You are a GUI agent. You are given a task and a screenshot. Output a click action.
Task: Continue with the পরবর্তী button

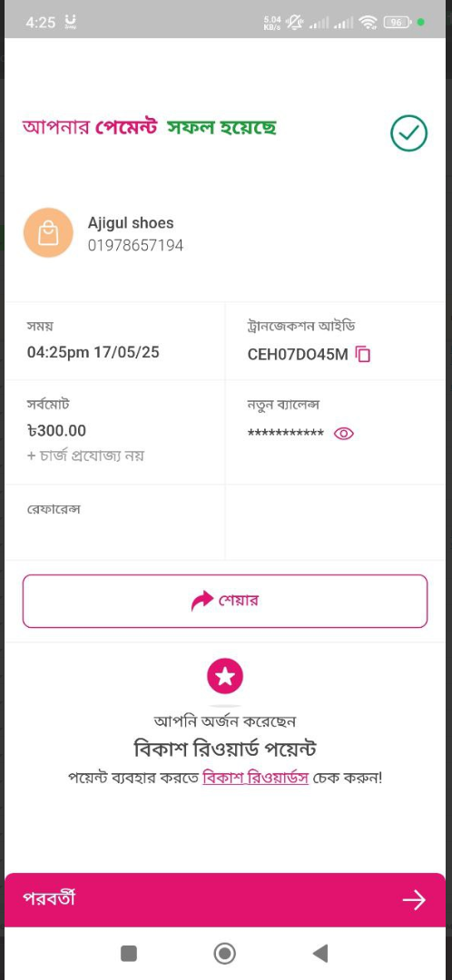tap(225, 899)
